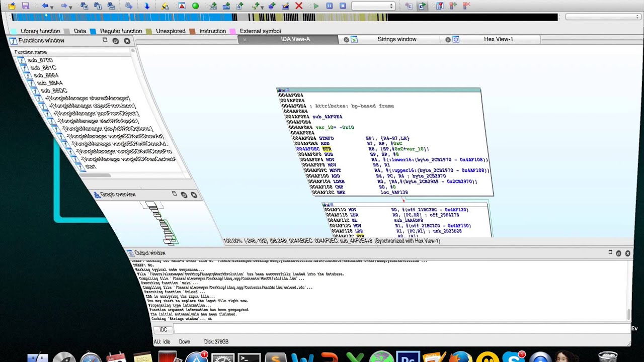The width and height of the screenshot is (644, 362).
Task: Click the Regular function legend swatch
Action: coord(93,31)
